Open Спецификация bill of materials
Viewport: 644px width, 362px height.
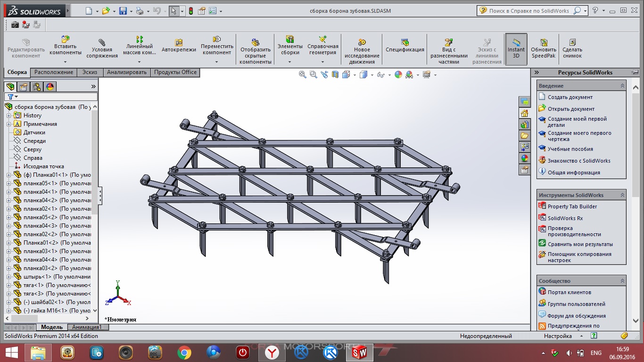click(405, 46)
